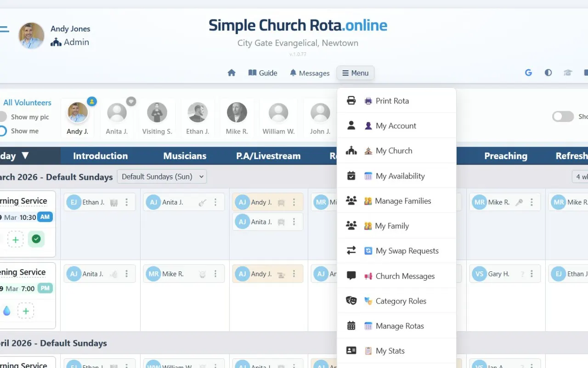Collapse the hamburger Menu button
This screenshot has width=588, height=368.
pos(356,73)
